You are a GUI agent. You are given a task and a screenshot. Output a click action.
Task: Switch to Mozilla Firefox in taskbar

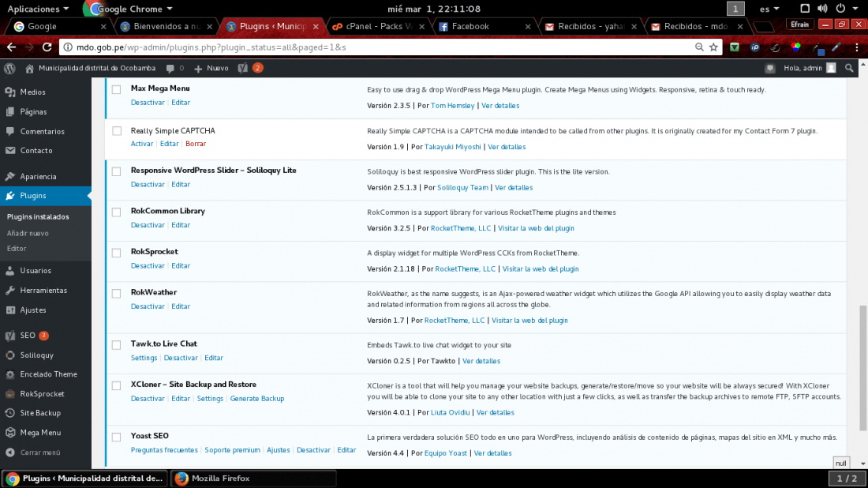click(x=253, y=479)
